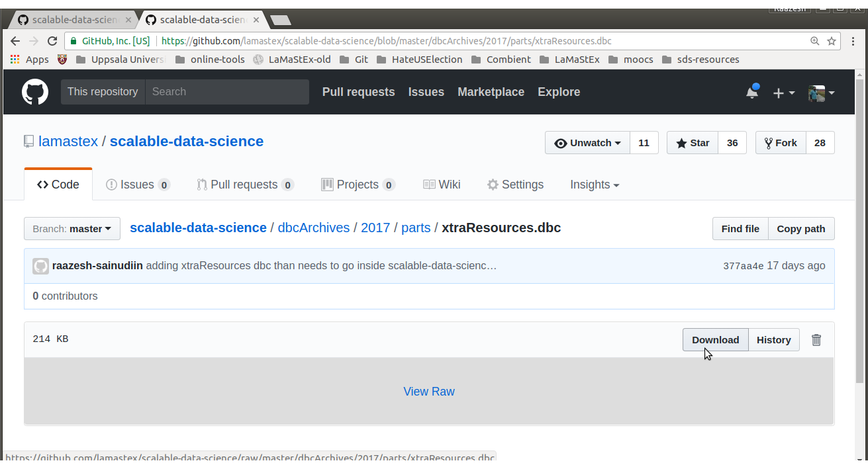This screenshot has width=868, height=469.
Task: Expand the Insights dropdown tab
Action: tap(595, 185)
